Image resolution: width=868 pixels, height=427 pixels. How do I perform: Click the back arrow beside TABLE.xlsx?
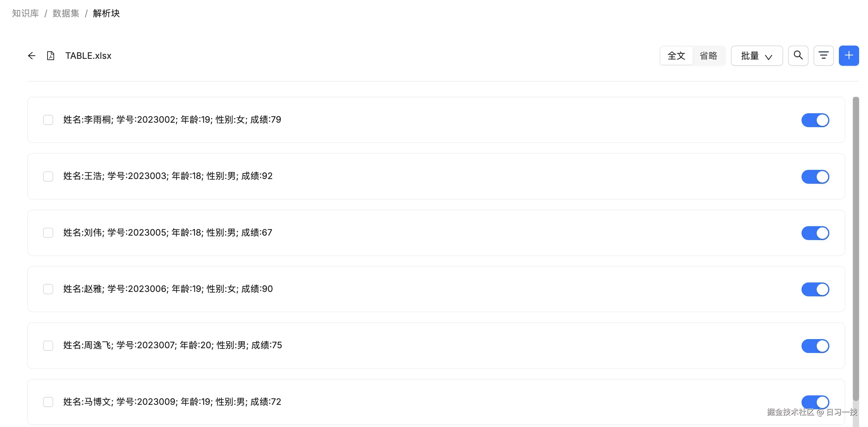[31, 56]
